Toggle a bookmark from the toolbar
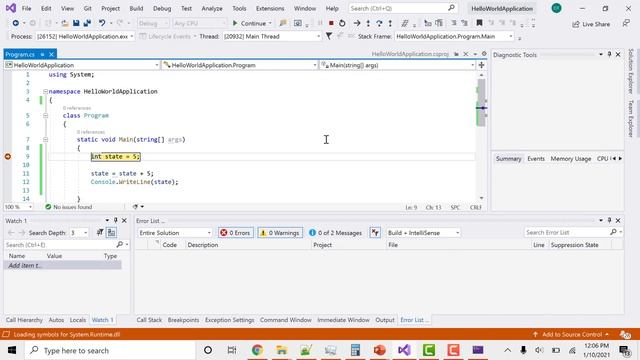Screen dimensions: 640x360 tap(479, 23)
